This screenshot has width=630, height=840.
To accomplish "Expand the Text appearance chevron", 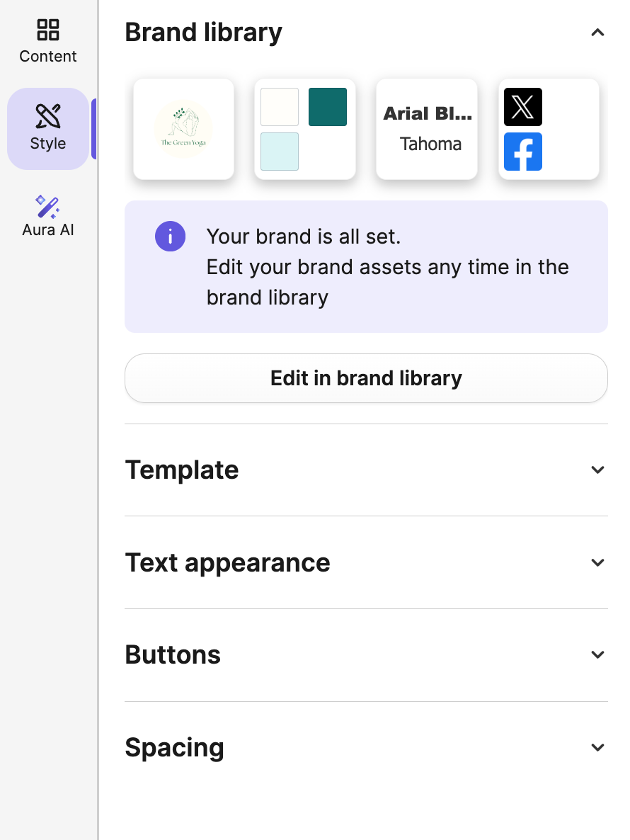I will coord(597,562).
